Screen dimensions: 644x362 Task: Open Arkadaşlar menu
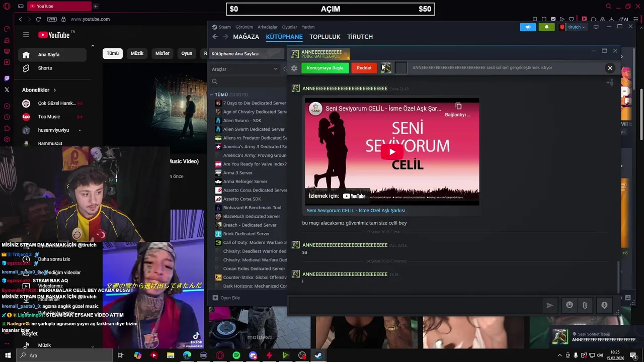coord(267,27)
